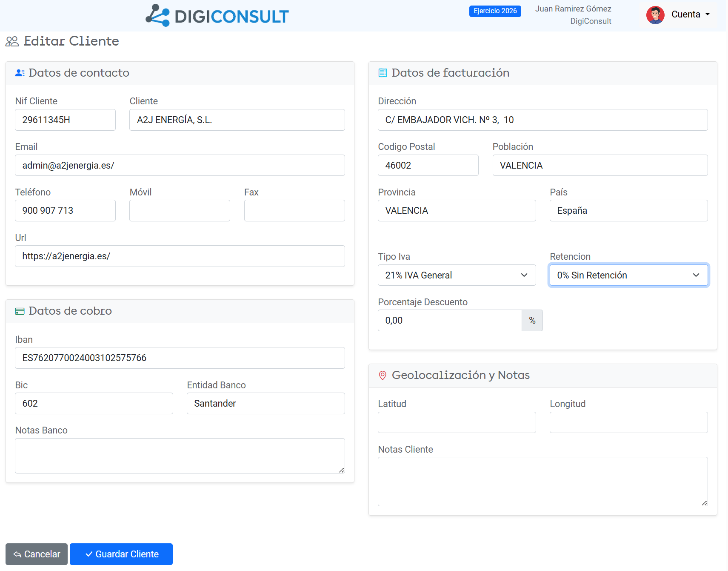
Task: Click the Geolocalización map pin icon
Action: [x=383, y=376]
